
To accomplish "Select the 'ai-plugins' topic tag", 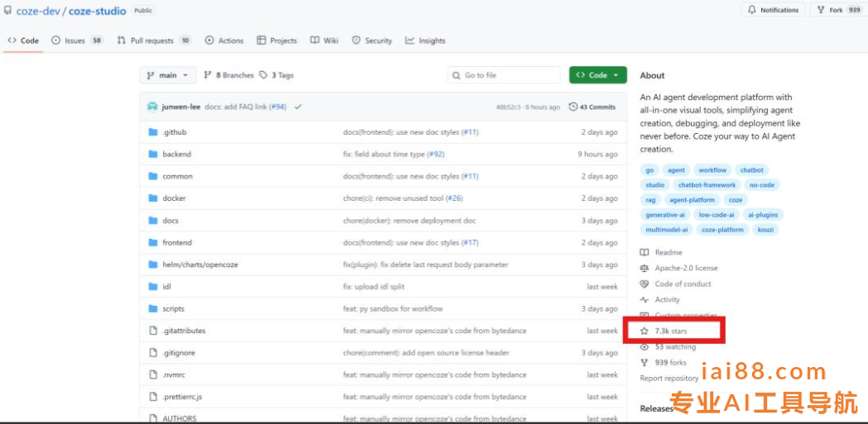I will (x=763, y=215).
